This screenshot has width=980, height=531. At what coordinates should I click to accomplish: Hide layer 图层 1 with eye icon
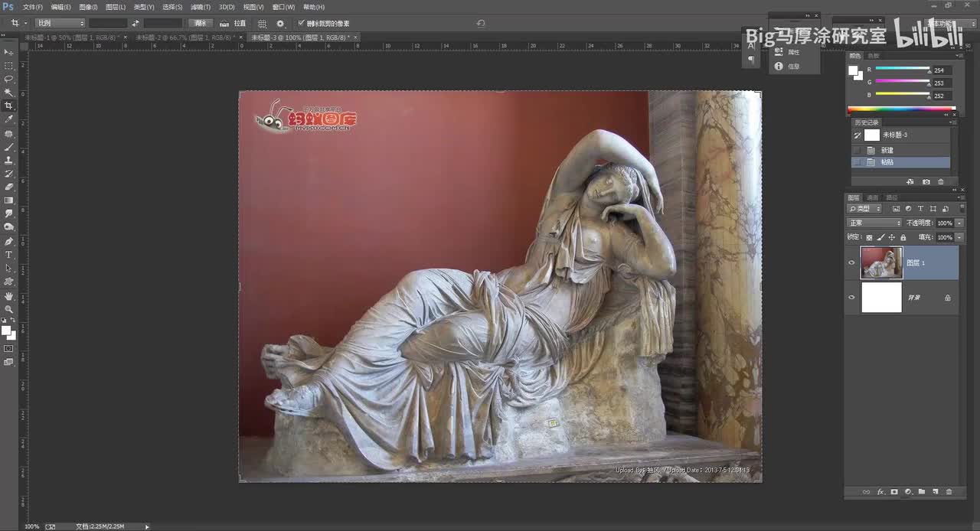click(x=851, y=262)
